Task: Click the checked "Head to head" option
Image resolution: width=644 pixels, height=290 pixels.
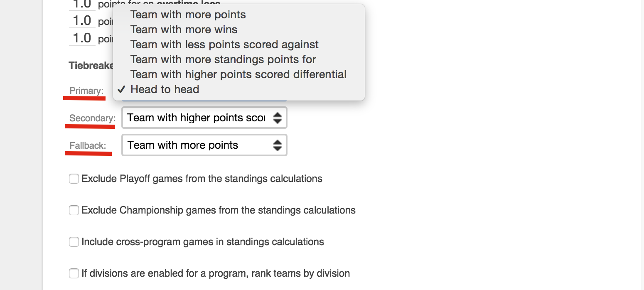Action: coord(165,89)
